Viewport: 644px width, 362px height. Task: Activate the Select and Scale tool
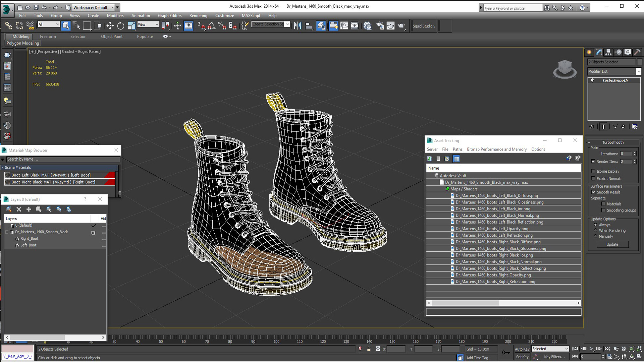click(131, 26)
